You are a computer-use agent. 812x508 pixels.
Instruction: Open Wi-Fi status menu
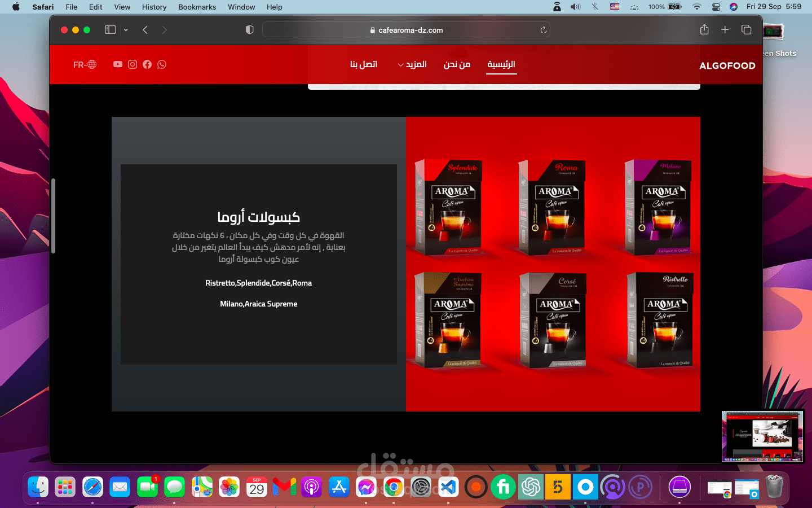tap(697, 7)
